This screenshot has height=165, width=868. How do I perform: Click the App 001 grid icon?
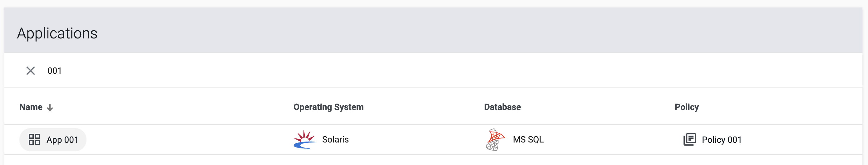34,139
